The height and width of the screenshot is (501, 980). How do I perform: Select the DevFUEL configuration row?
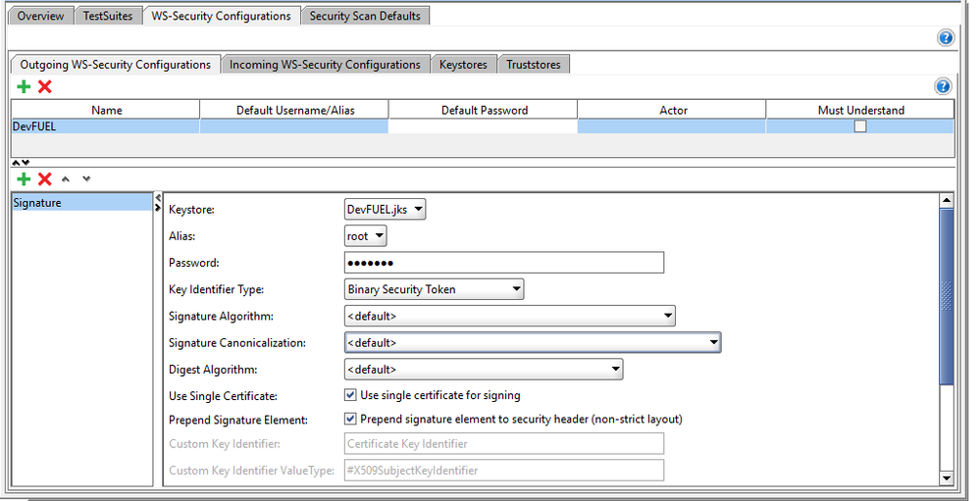click(x=483, y=126)
